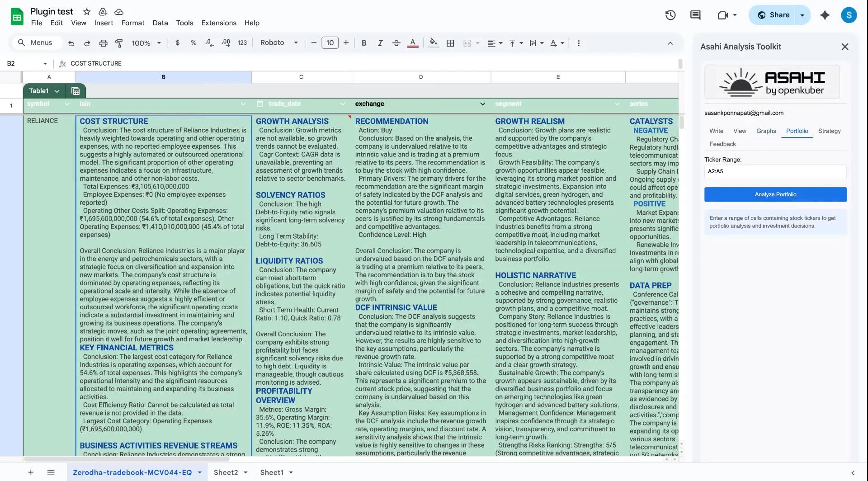Switch to the Strategy tab
This screenshot has width=868, height=481.
[829, 131]
